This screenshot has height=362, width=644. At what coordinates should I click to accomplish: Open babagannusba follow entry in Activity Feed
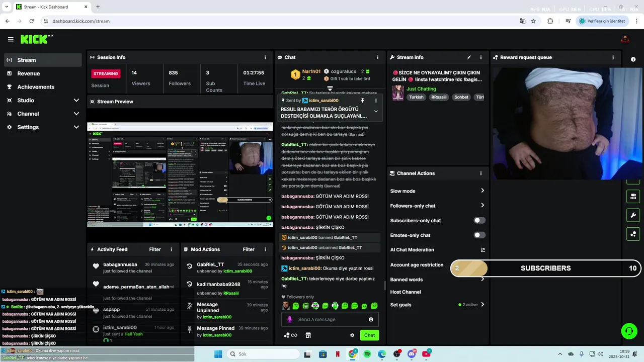pyautogui.click(x=133, y=267)
